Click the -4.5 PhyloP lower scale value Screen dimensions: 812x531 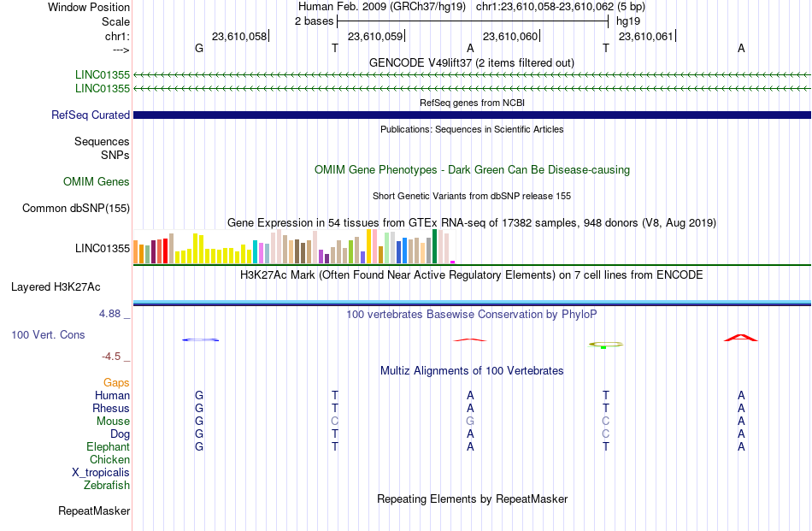pos(111,357)
